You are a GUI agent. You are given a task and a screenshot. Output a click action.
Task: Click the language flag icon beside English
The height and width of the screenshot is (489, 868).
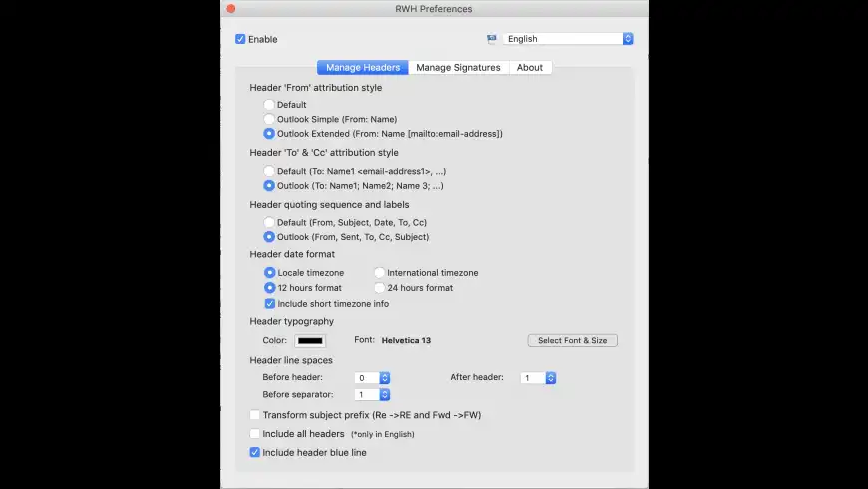(x=491, y=39)
